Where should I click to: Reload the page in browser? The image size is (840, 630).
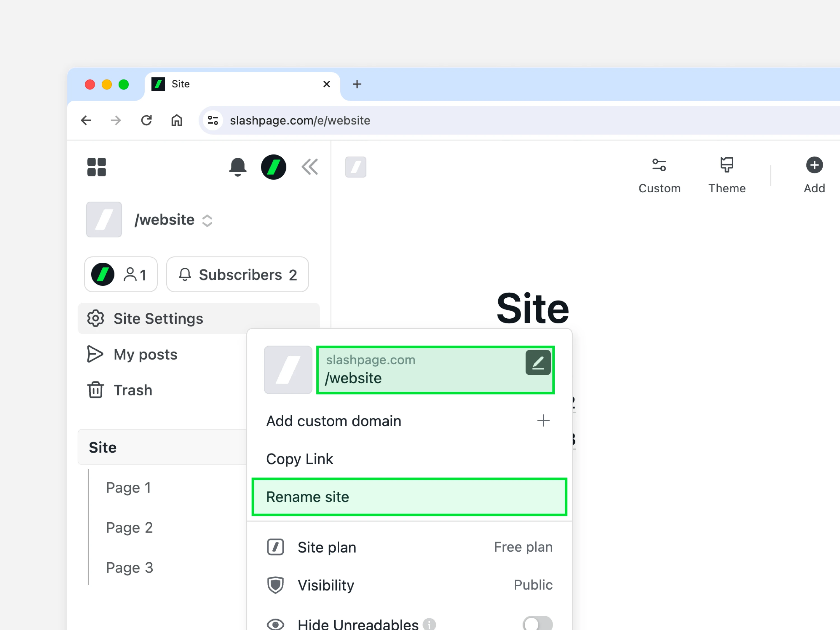[x=146, y=120]
